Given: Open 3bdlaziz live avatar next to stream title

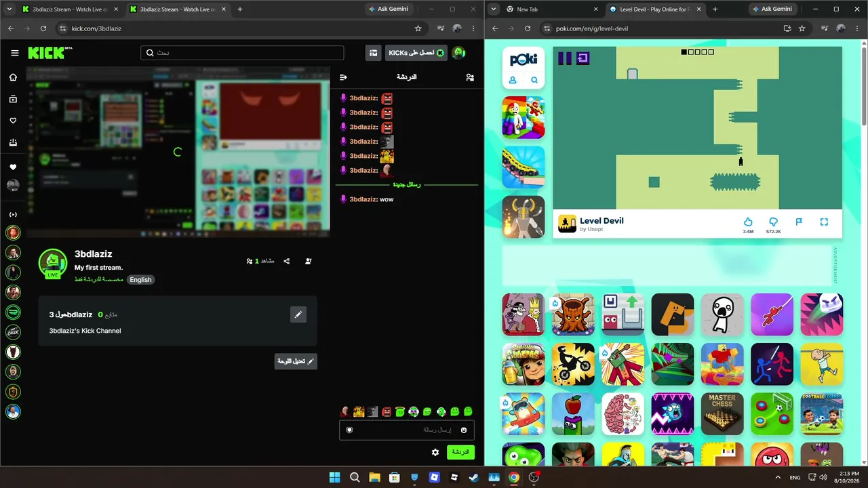Looking at the screenshot, I should [53, 264].
